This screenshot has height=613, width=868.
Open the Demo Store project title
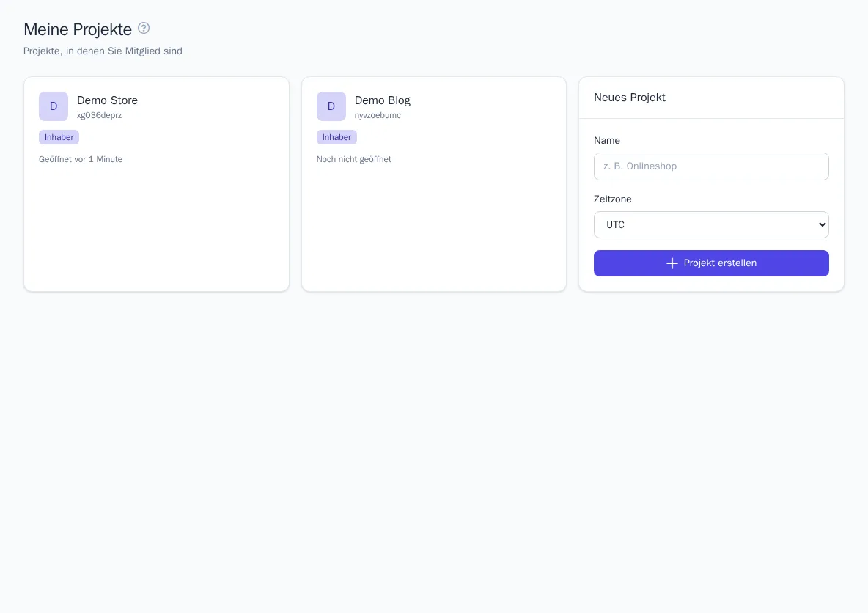click(107, 100)
